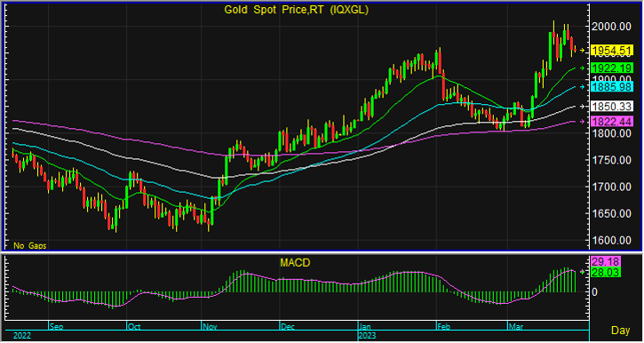Select the MACD 28.03 value label
Screen dimensions: 644x343
pyautogui.click(x=606, y=272)
